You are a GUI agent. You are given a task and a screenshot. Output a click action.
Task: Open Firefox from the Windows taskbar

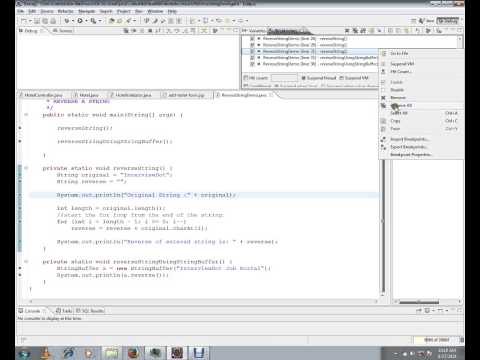[134, 353]
